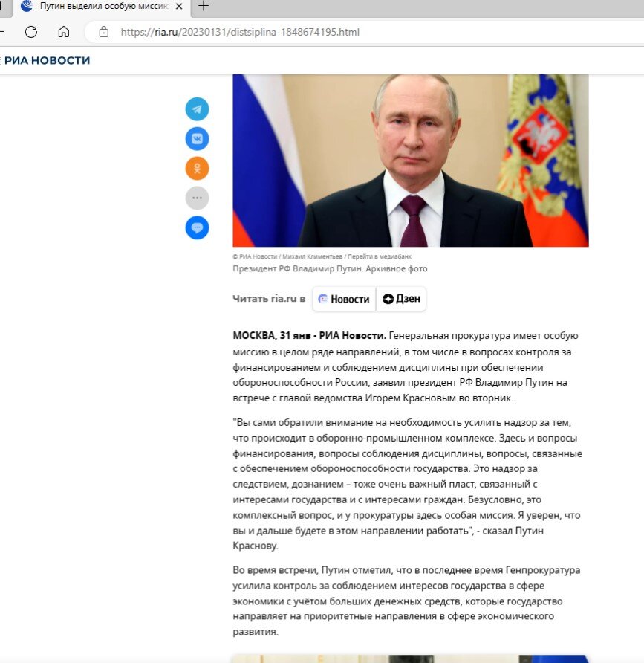Read ria.ru in Дзен button

point(401,299)
